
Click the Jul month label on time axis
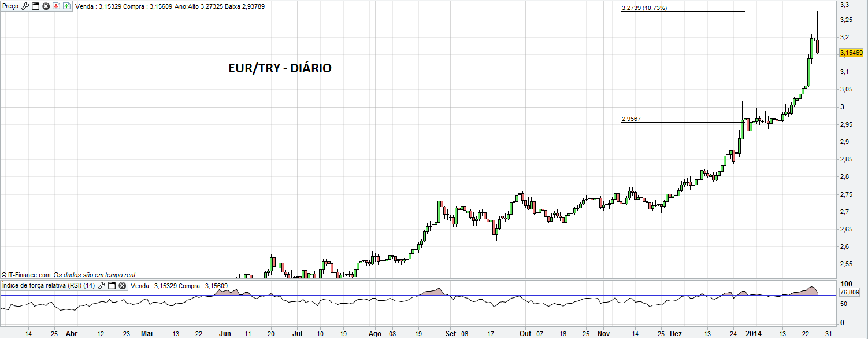pyautogui.click(x=298, y=334)
